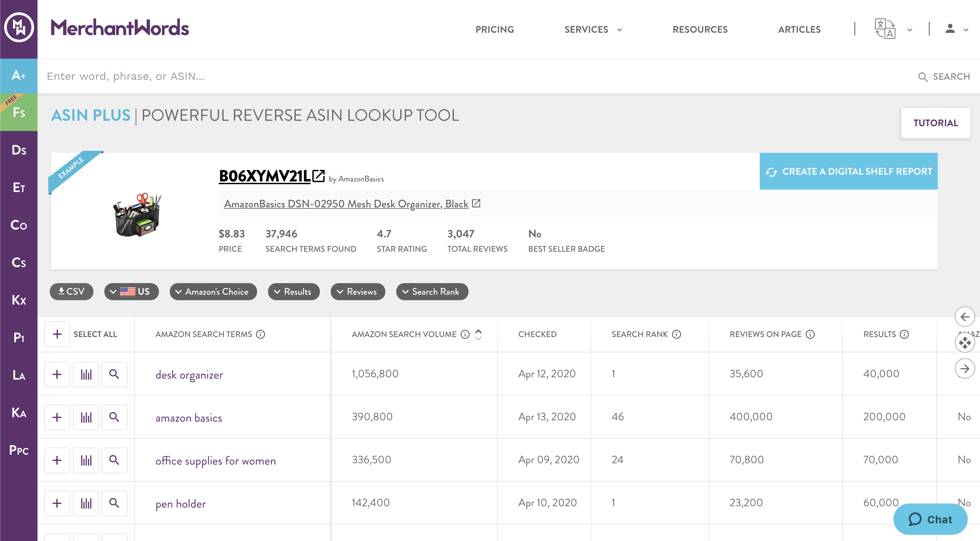Click the language translate icon

tap(885, 29)
